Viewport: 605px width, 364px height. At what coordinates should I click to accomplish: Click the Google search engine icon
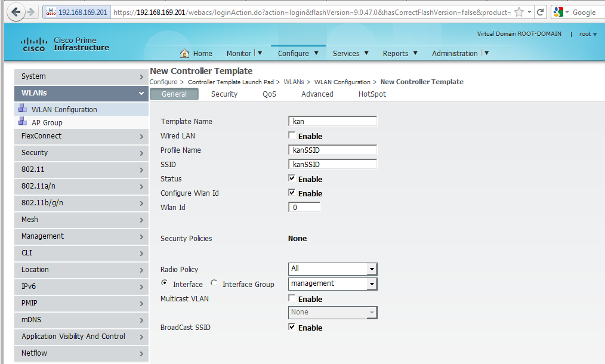click(x=558, y=13)
